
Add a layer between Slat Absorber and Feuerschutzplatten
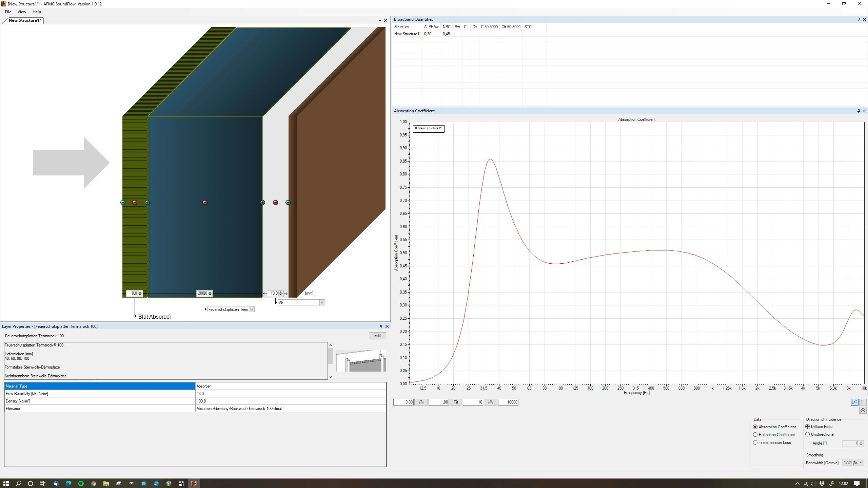click(147, 203)
